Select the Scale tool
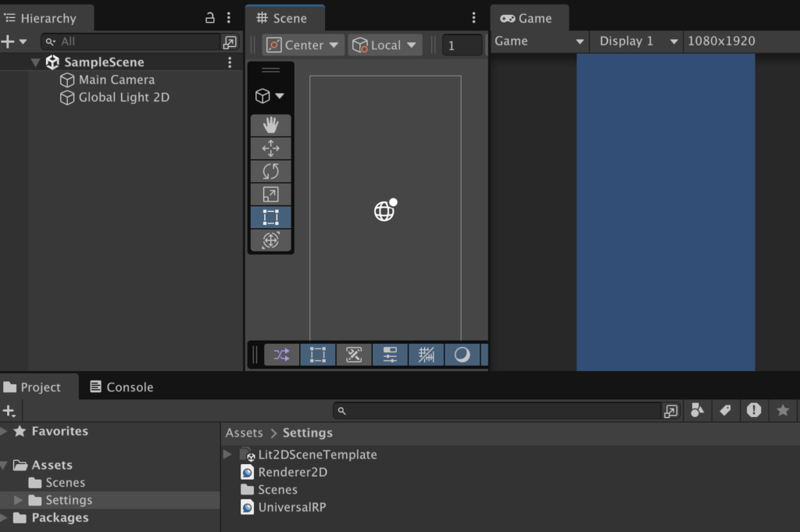The width and height of the screenshot is (800, 532). 270,195
